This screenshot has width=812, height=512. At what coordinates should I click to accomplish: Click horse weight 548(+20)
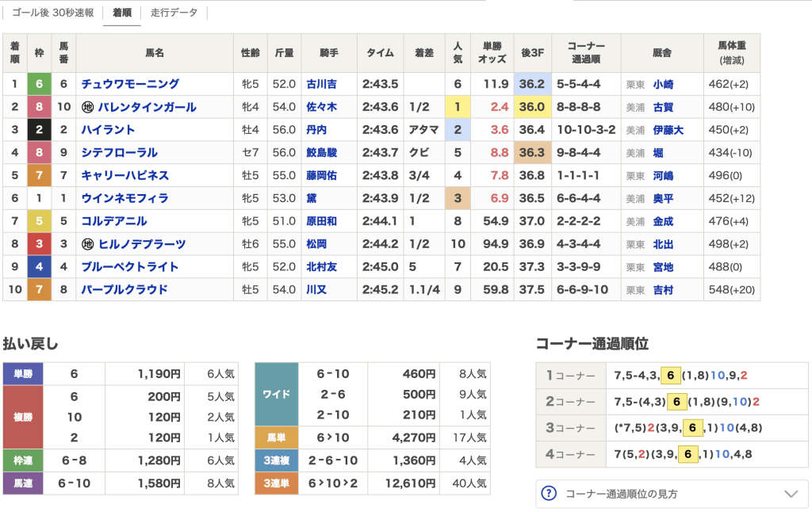[732, 289]
